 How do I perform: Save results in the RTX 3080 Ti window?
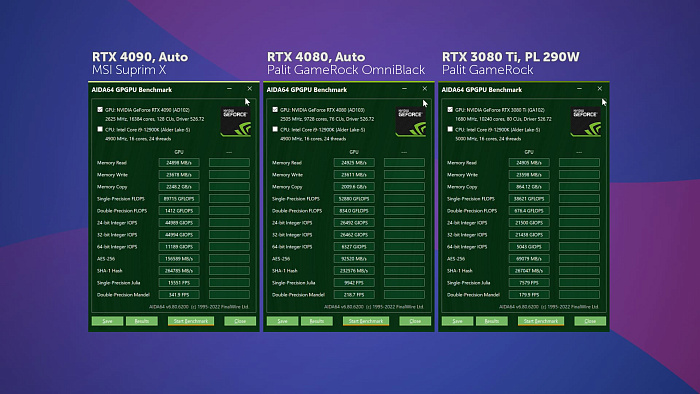click(x=458, y=321)
